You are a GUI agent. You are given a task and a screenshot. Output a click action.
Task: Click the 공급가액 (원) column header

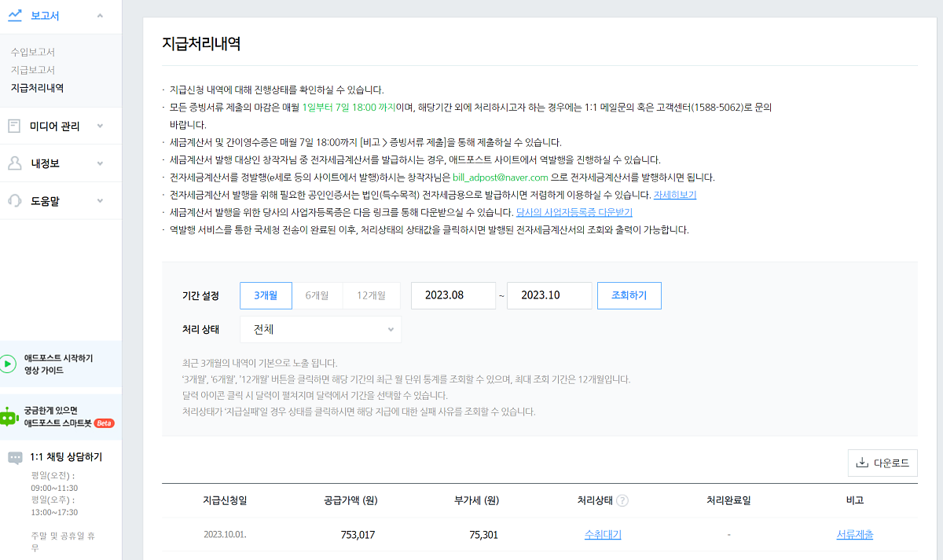tap(350, 500)
